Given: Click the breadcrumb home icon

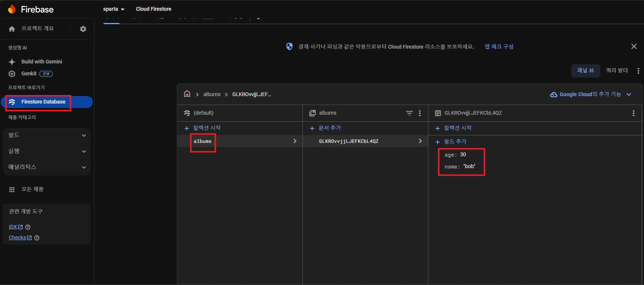Looking at the screenshot, I should pyautogui.click(x=187, y=94).
